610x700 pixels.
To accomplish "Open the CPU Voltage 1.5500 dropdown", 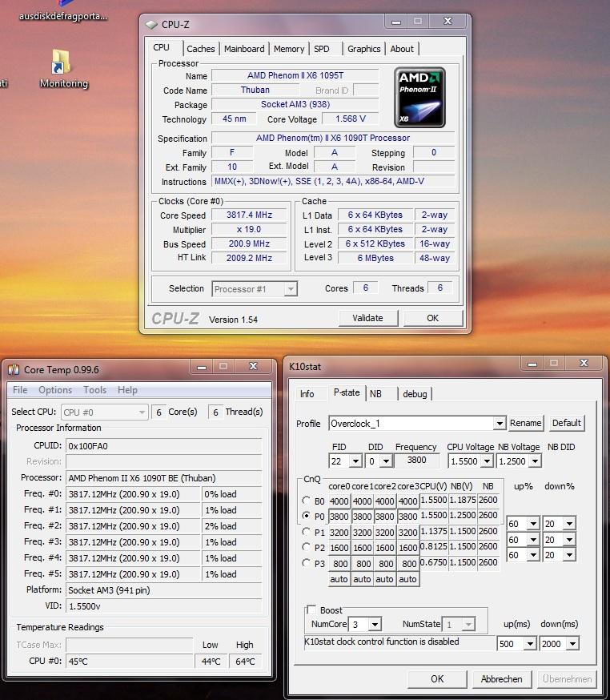I will click(488, 461).
